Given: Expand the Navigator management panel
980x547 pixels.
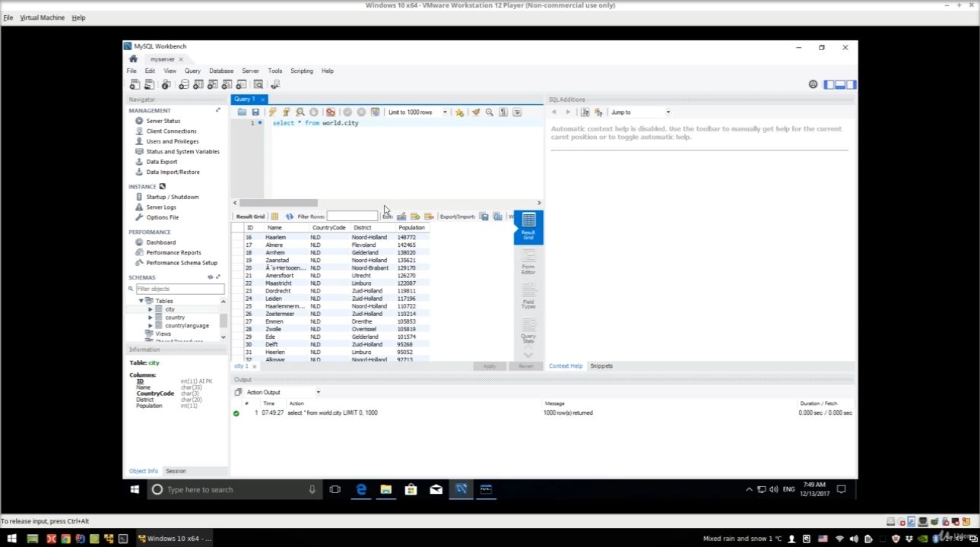Looking at the screenshot, I should click(x=218, y=110).
